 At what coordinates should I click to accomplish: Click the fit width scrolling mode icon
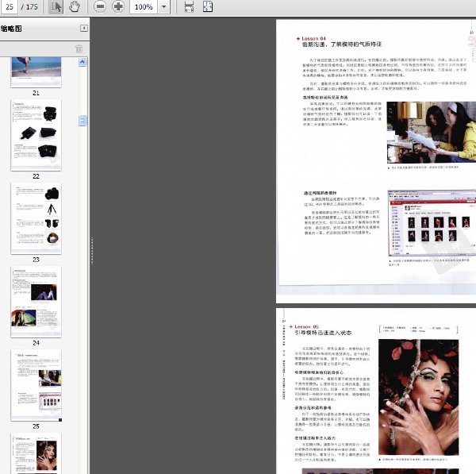pos(189,6)
